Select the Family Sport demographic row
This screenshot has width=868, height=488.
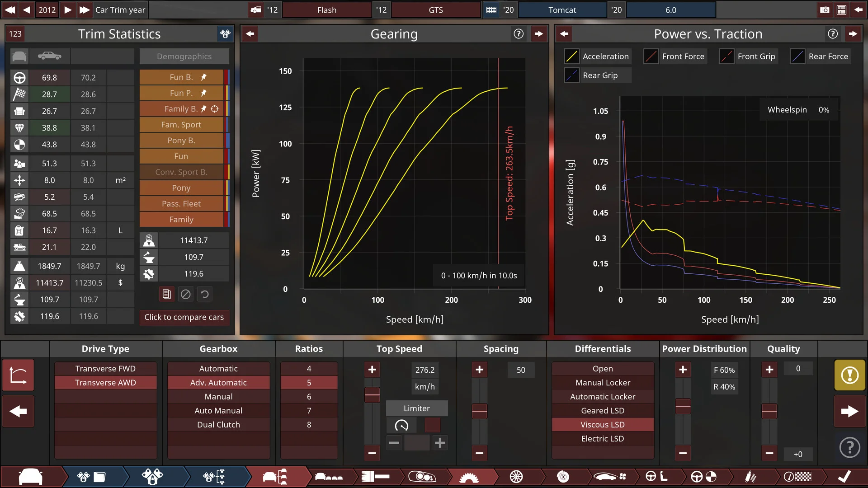point(181,125)
